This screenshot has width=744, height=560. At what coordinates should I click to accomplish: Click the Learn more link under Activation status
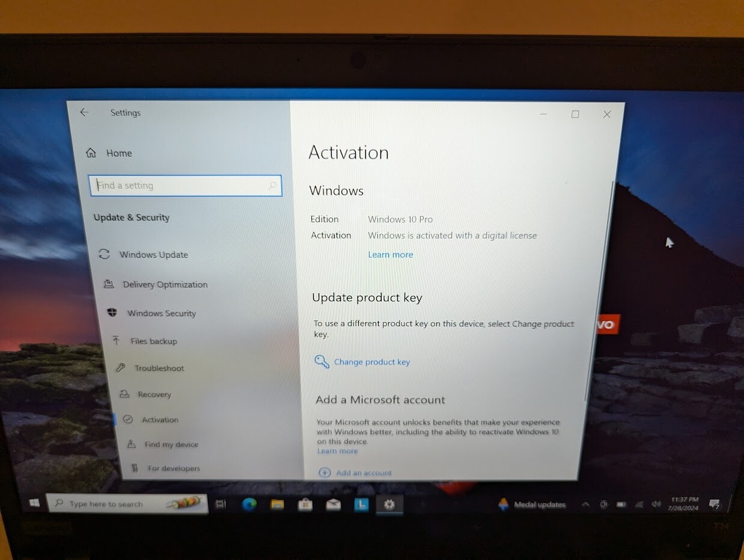391,255
